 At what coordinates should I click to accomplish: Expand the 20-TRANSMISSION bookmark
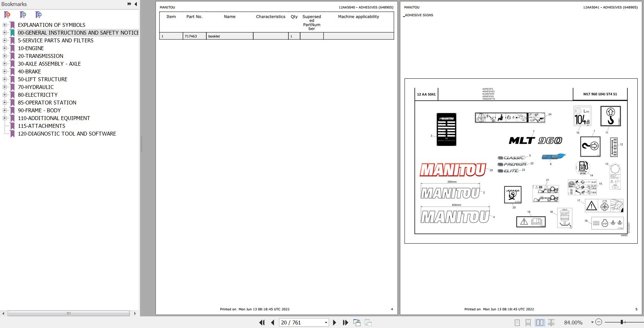pos(5,56)
